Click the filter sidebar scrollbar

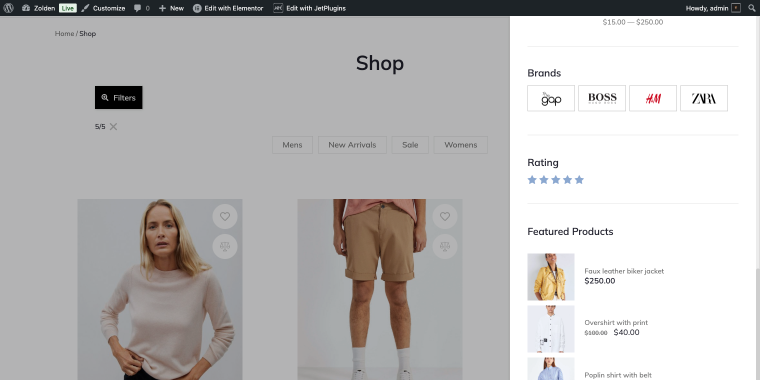[x=758, y=324]
